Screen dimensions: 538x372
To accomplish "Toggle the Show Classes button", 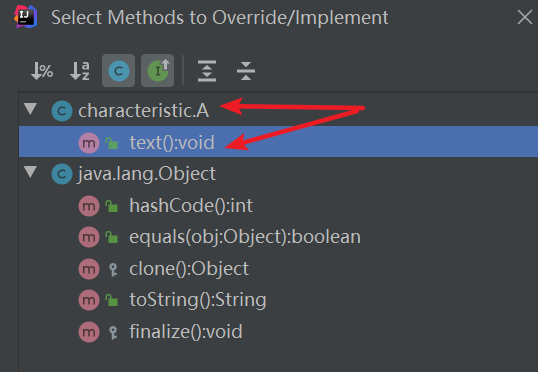I will click(x=118, y=71).
